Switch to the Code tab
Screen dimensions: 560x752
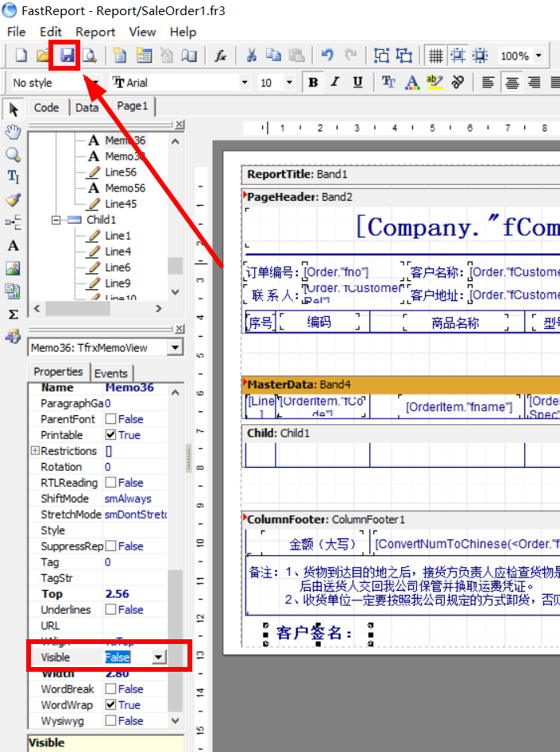click(x=47, y=107)
